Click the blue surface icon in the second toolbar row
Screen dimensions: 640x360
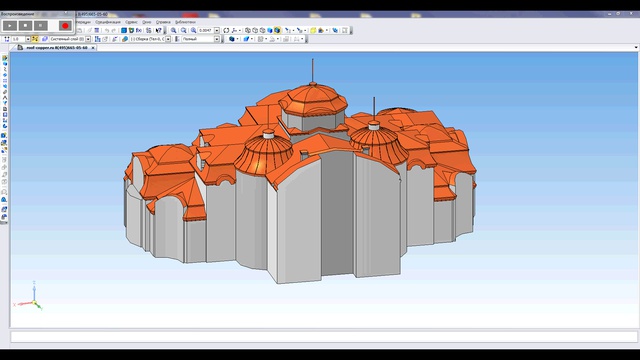pos(246,39)
